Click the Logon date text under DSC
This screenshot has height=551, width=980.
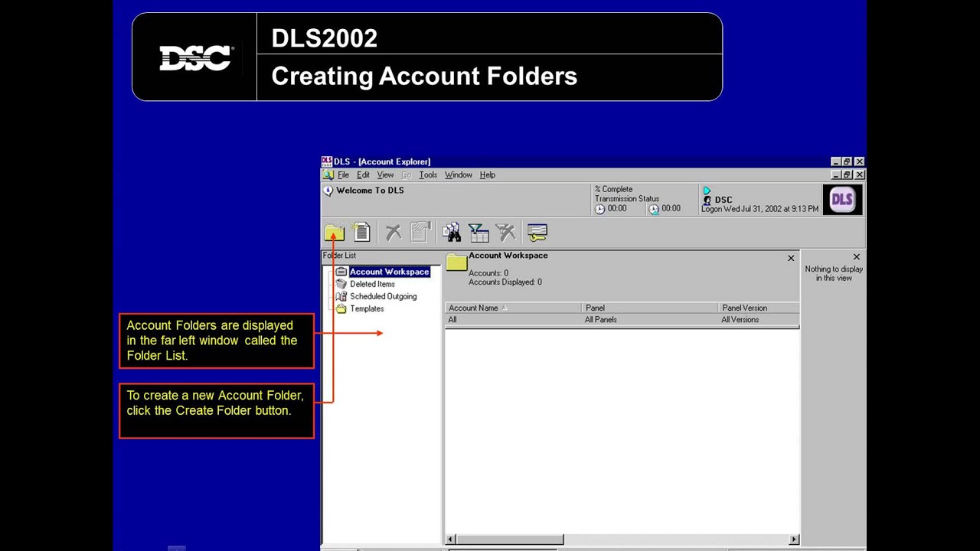tap(759, 209)
